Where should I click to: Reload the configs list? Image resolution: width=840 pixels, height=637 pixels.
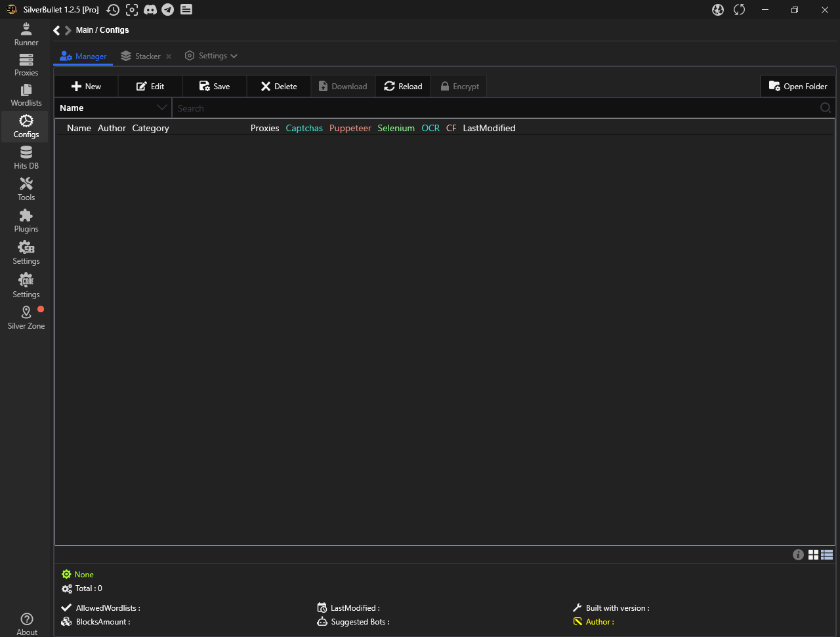(403, 86)
